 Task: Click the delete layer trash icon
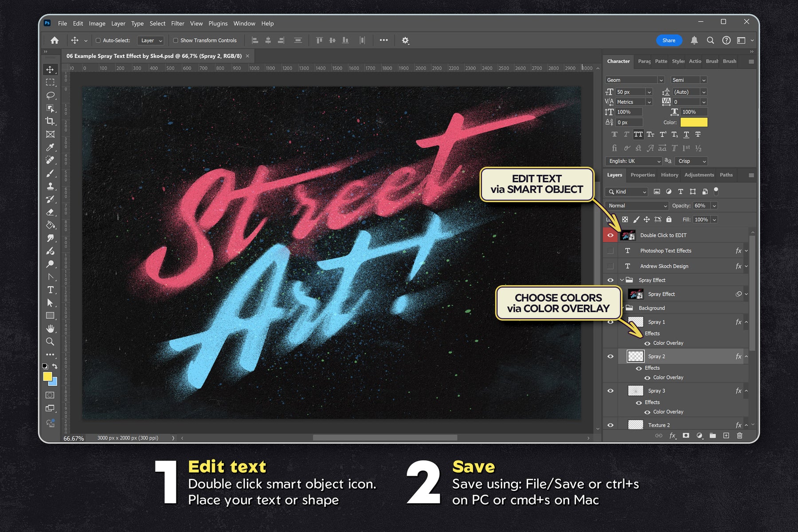[x=739, y=436]
